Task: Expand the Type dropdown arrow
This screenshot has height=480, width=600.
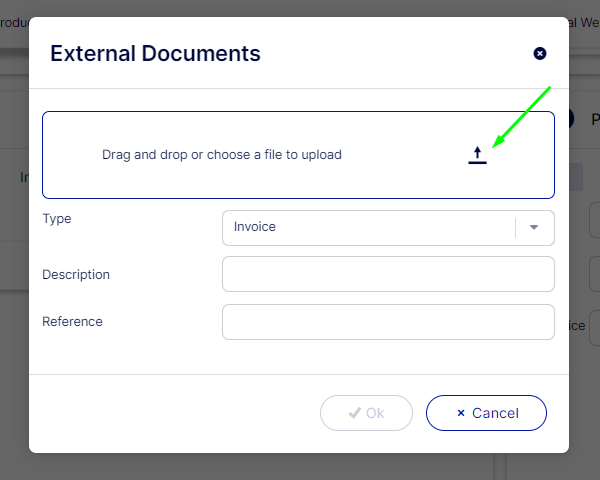Action: pos(534,227)
